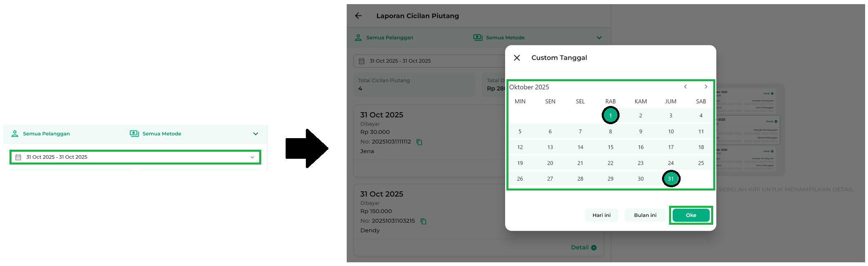Click the Semua Pelanggan person icon in left panel
The width and height of the screenshot is (868, 266).
[x=15, y=134]
